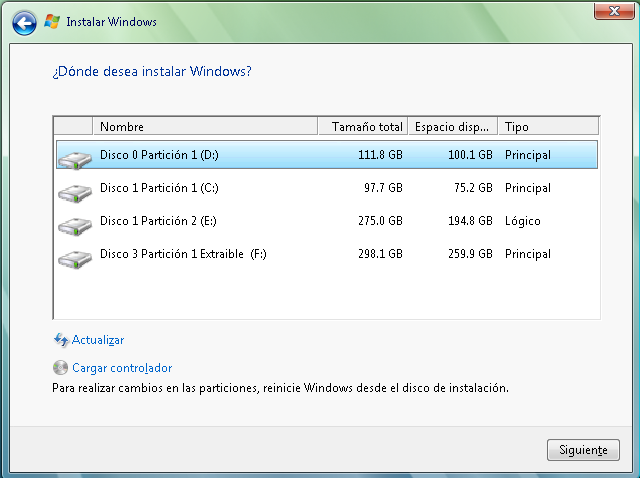
Task: Refresh the list via the Actualizar link
Action: (98, 340)
